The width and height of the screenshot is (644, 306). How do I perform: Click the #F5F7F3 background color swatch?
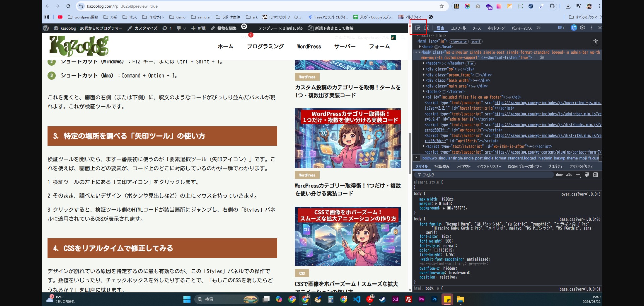click(x=449, y=208)
